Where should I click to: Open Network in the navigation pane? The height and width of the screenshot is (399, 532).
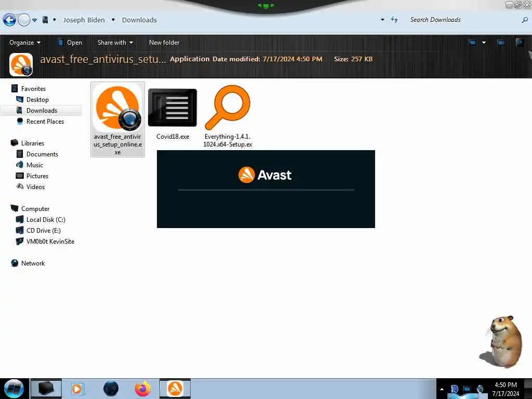33,263
